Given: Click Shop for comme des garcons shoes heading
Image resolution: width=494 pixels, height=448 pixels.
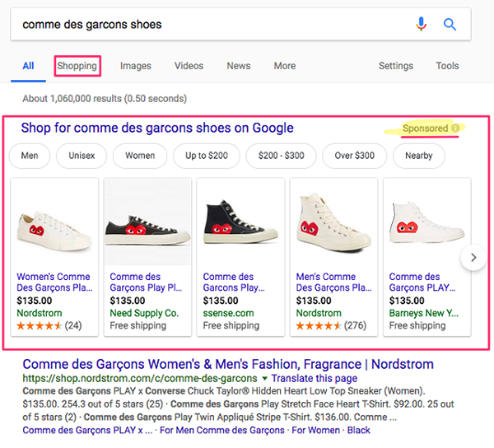Looking at the screenshot, I should 156,128.
